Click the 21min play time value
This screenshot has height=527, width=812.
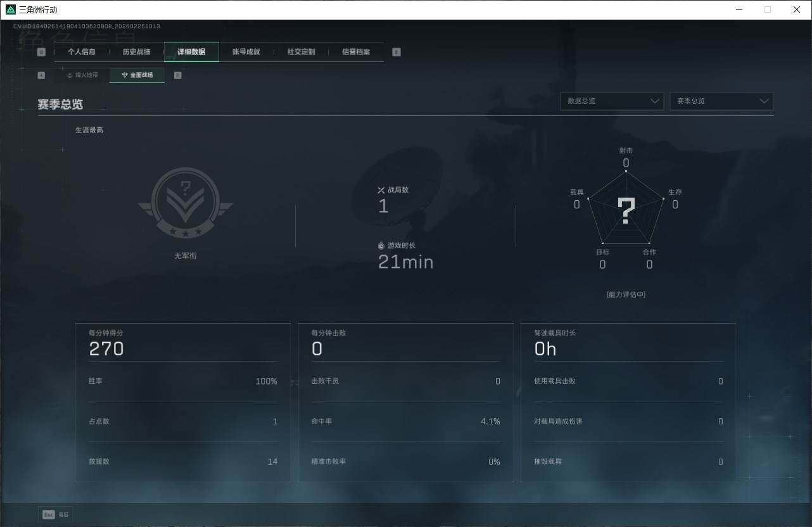click(x=406, y=262)
